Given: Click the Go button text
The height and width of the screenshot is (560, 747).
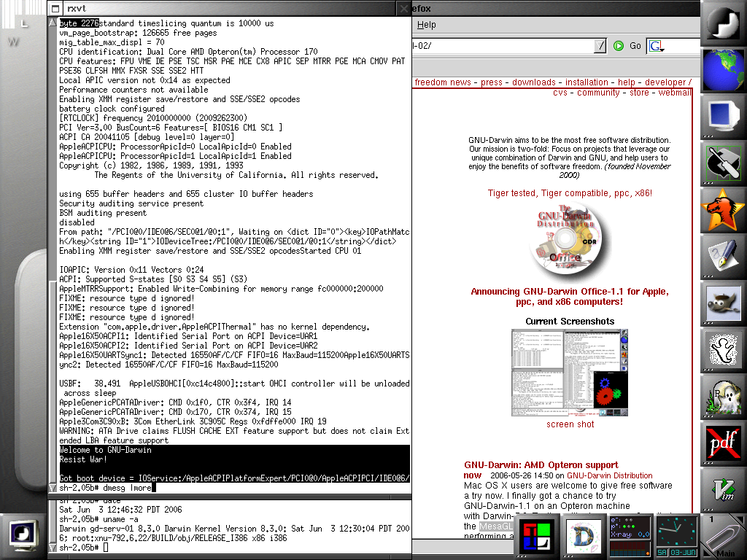Looking at the screenshot, I should tap(635, 46).
